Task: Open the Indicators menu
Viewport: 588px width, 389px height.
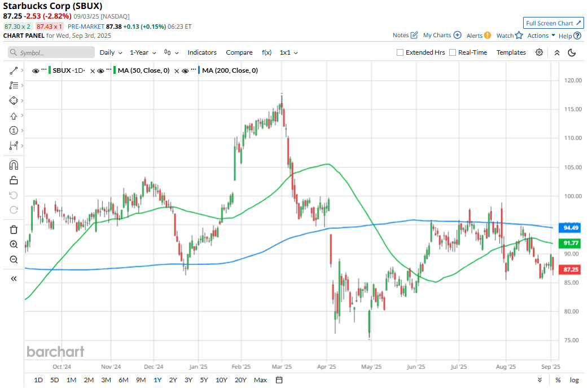Action: click(202, 52)
